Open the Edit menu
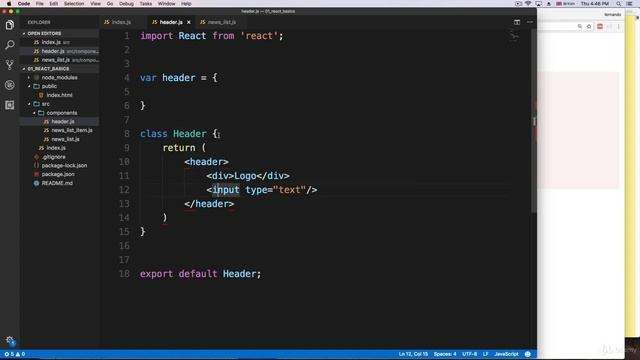Viewport: 640px width, 360px height. (x=53, y=4)
